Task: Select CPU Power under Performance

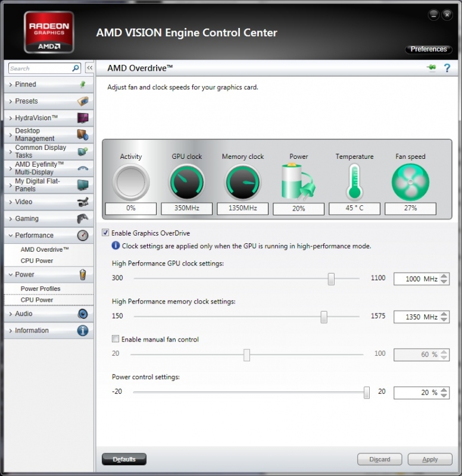Action: (37, 261)
